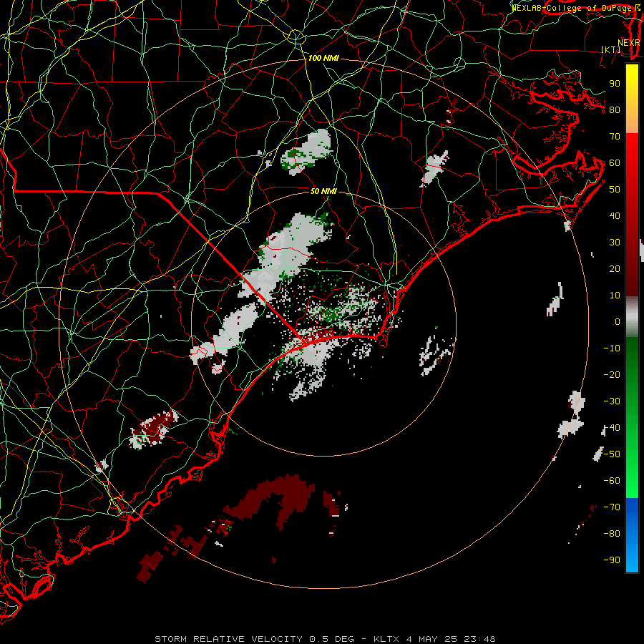The height and width of the screenshot is (644, 644).
Task: Click the blue bottom segment of color scale
Action: pos(632,535)
